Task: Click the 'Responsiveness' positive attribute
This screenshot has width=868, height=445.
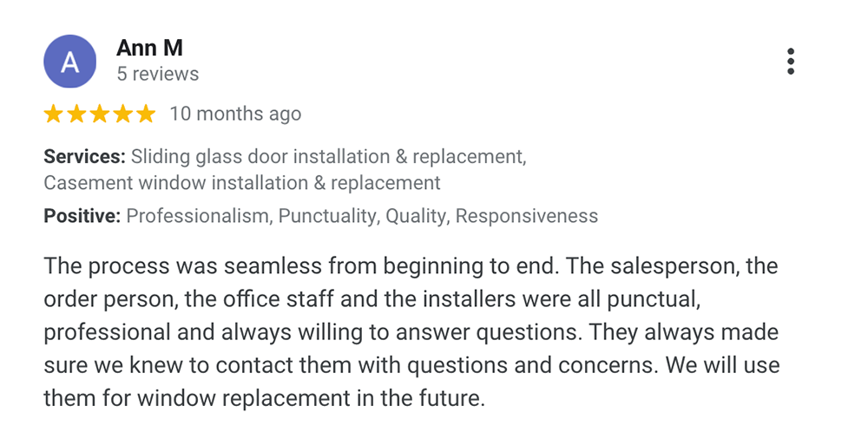Action: 527,216
